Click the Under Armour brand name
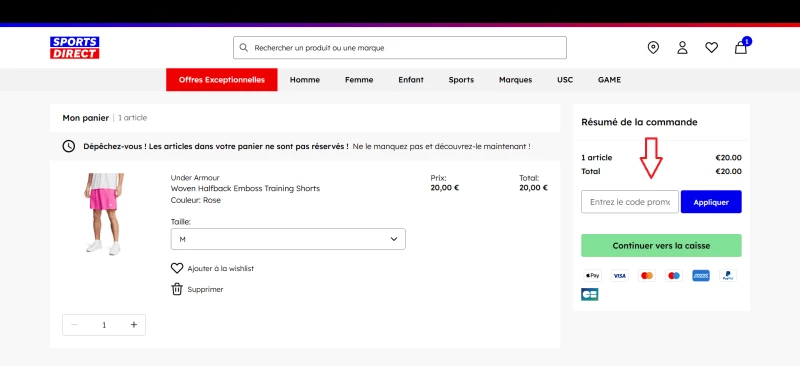Screen dimensions: 800x366 [x=195, y=178]
